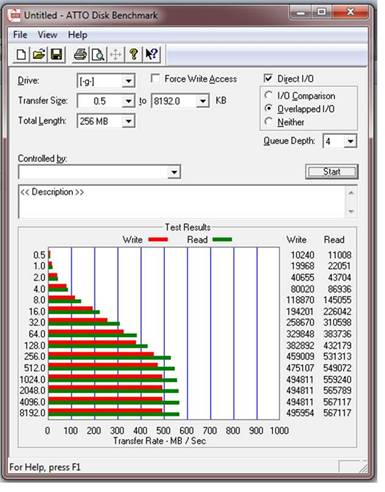Click the Write value 10240
This screenshot has width=385, height=492.
pyautogui.click(x=302, y=255)
